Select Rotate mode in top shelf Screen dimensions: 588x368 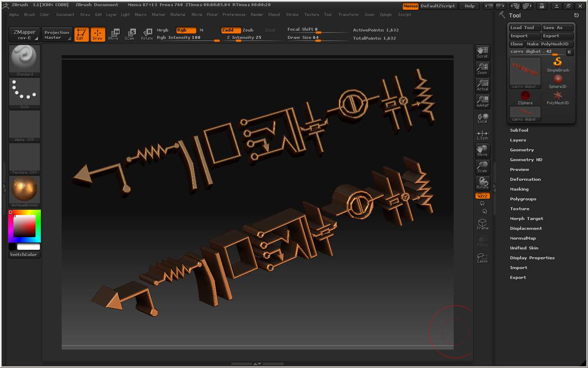tap(147, 34)
